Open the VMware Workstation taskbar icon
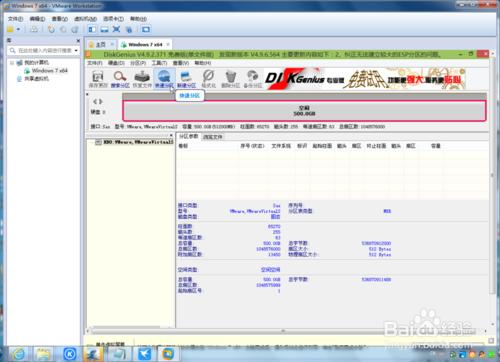 [167, 354]
